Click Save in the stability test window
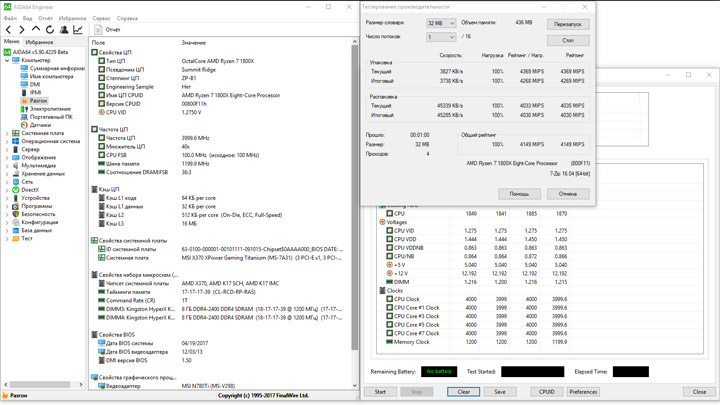720x405 pixels. [x=500, y=392]
